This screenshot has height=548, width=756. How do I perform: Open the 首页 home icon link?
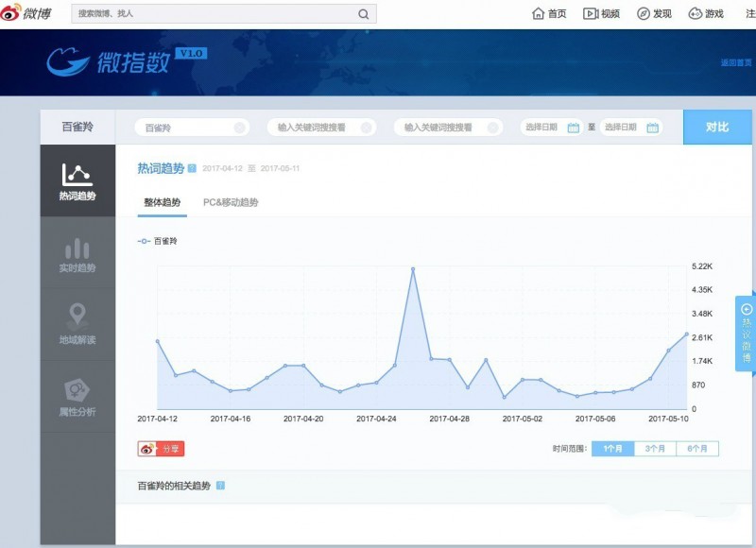pos(549,13)
